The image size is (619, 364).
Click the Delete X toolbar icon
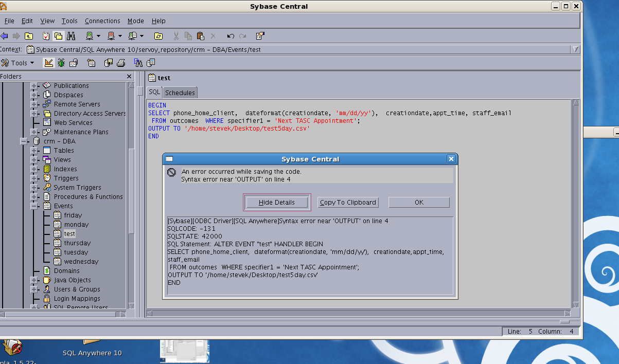tap(213, 36)
